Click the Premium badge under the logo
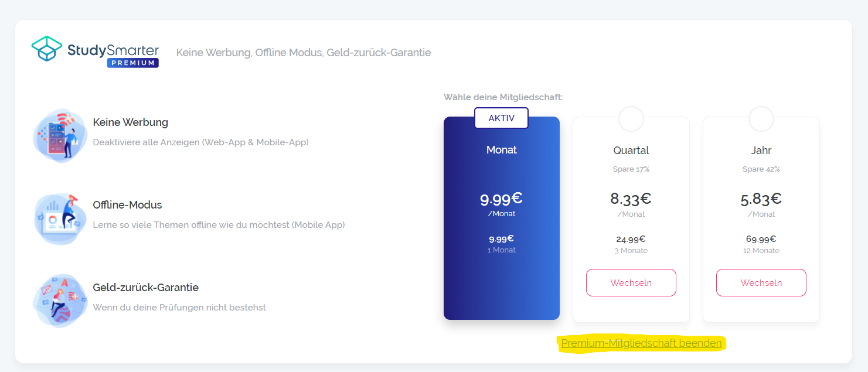 coord(133,62)
